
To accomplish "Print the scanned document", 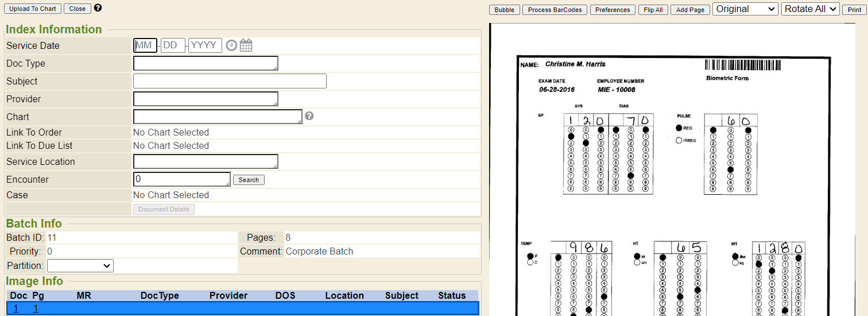I will point(854,10).
